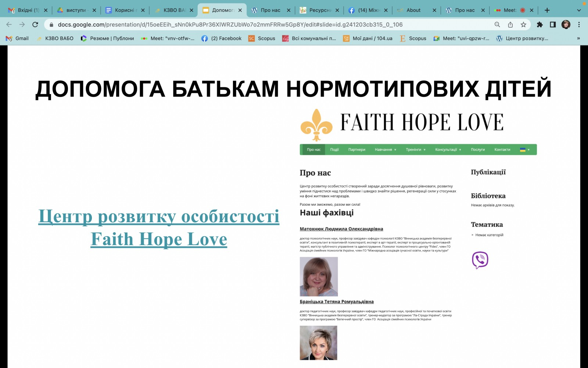Open the Chrome three-dot menu
This screenshot has width=588, height=368.
click(579, 25)
